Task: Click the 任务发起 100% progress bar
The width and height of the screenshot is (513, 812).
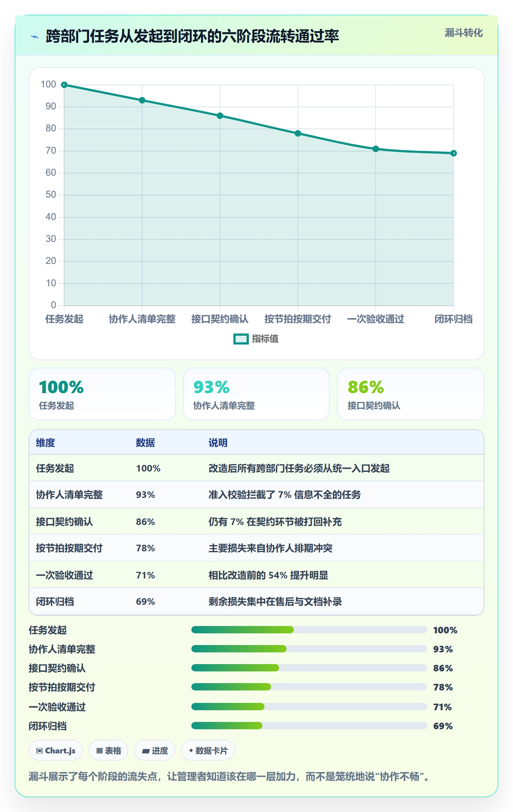Action: (309, 630)
